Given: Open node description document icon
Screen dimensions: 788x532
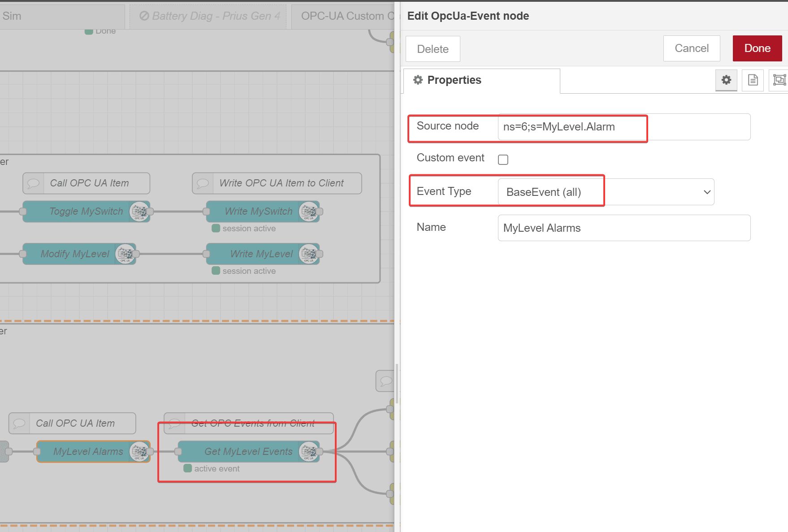Looking at the screenshot, I should click(753, 80).
